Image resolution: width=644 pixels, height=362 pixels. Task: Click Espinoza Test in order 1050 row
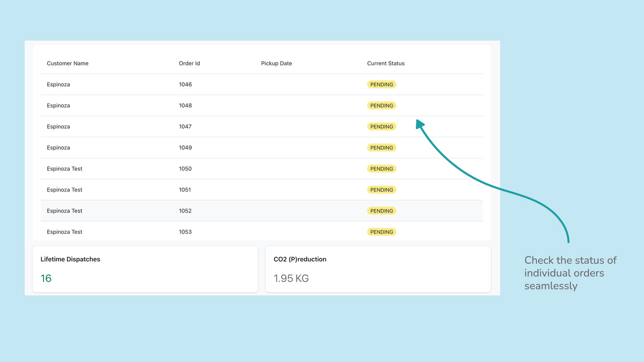coord(64,169)
